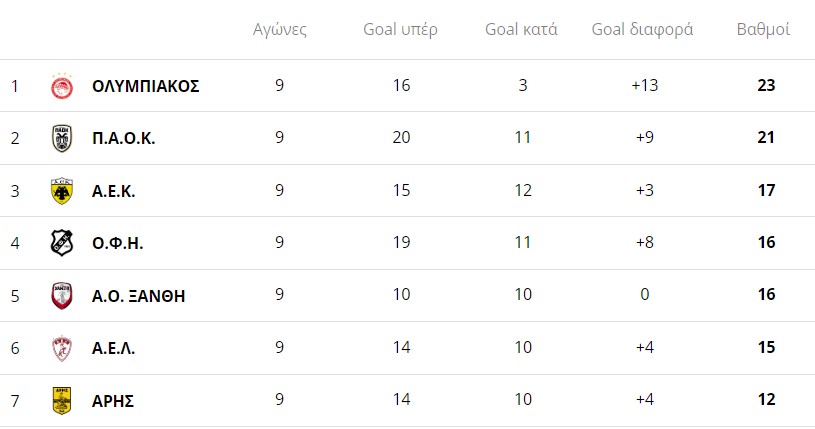Sort by the Goal υπέρ column header
This screenshot has width=815, height=429.
click(400, 30)
